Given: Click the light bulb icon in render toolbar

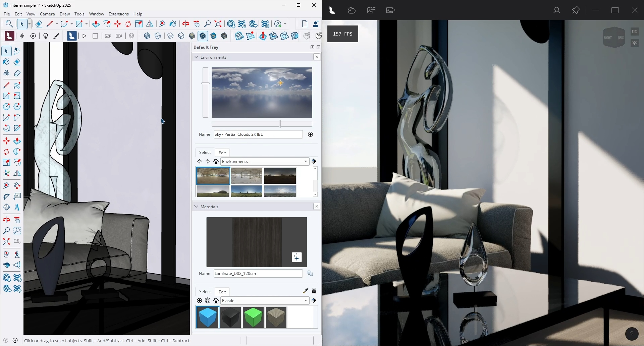Looking at the screenshot, I should (x=46, y=36).
